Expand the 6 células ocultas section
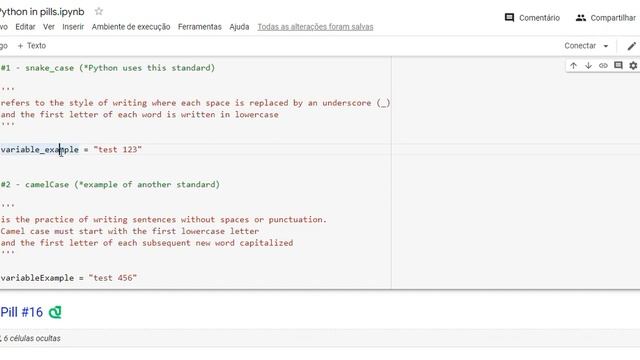 31,338
